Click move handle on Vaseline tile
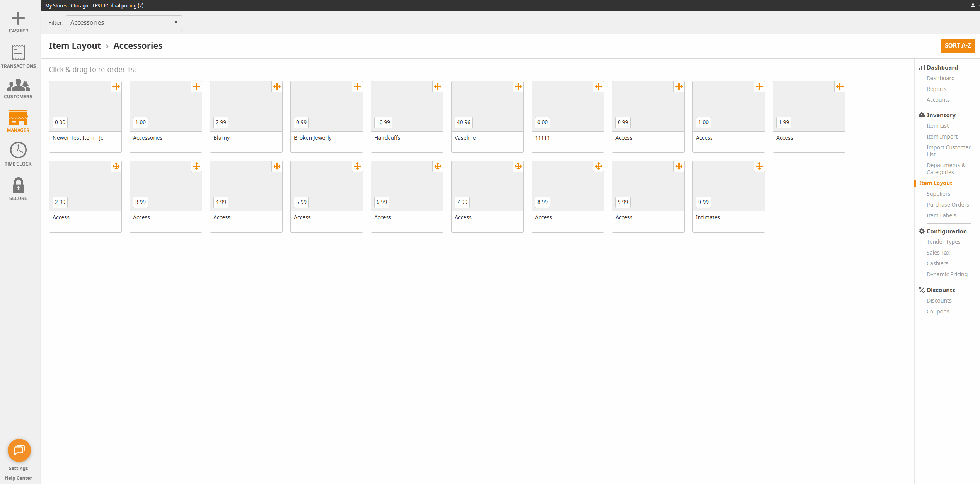The image size is (980, 484). point(518,87)
